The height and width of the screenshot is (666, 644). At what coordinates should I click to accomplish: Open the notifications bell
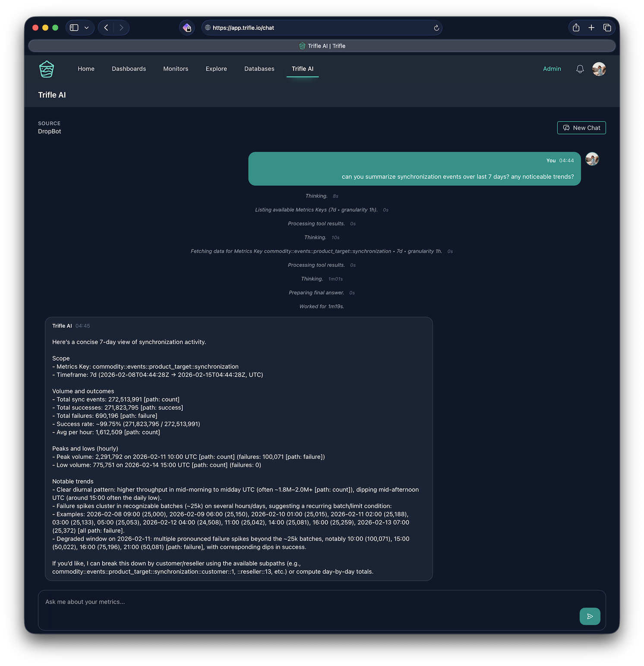(x=580, y=69)
